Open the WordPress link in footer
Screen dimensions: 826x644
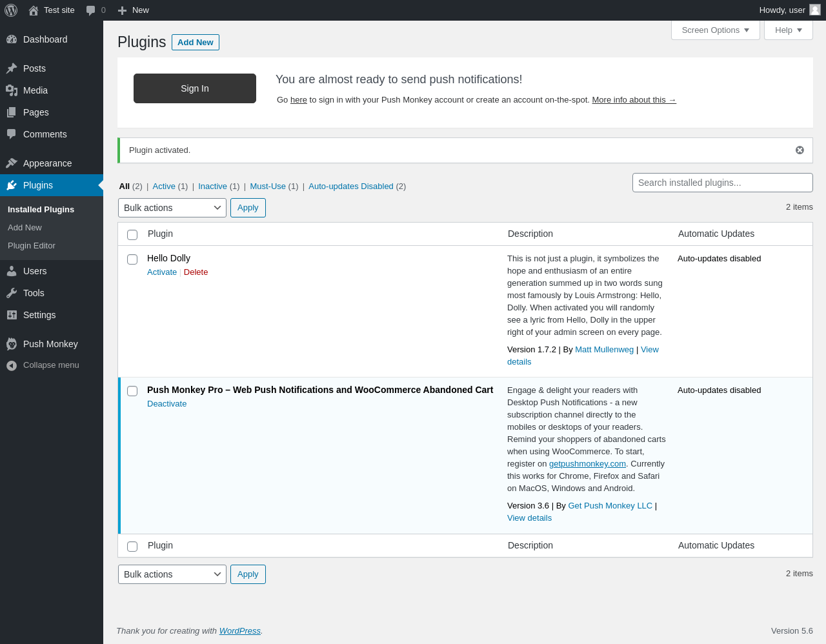(240, 631)
